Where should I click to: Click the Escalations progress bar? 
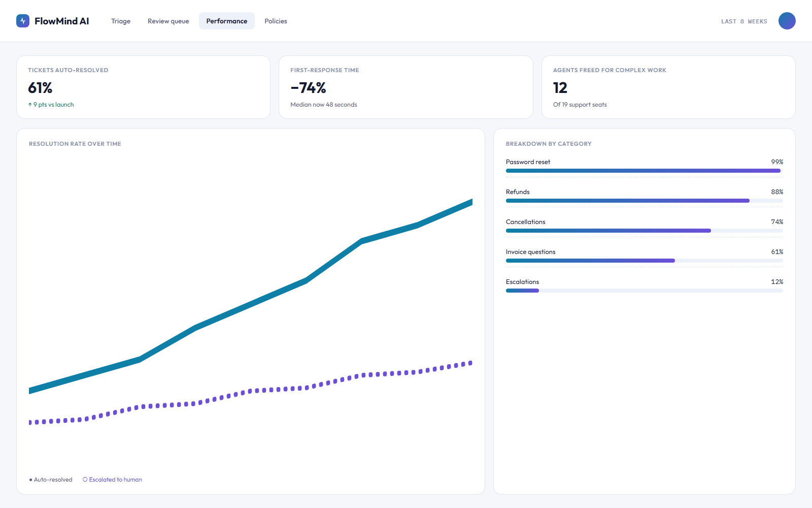pyautogui.click(x=644, y=291)
